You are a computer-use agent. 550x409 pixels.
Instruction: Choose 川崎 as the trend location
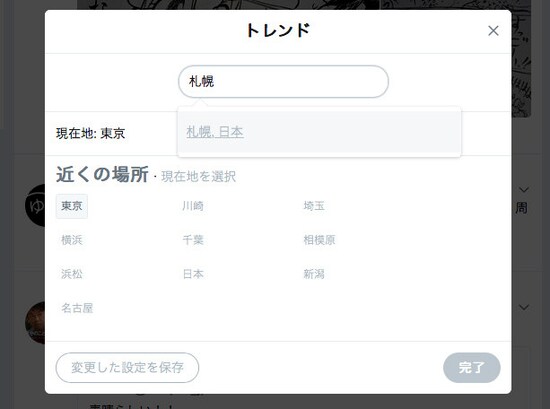pos(193,206)
